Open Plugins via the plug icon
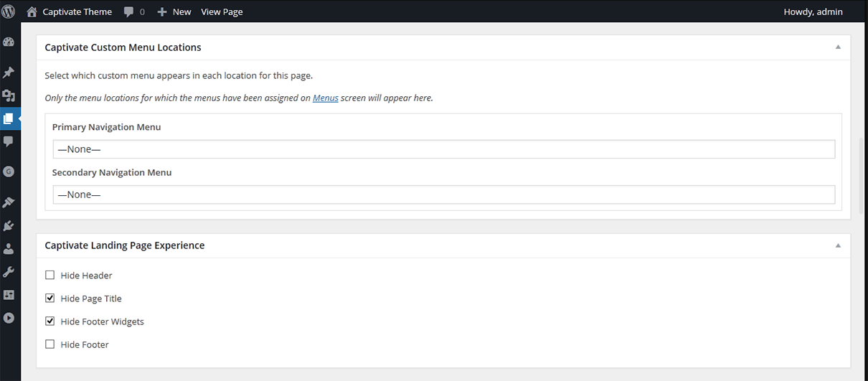Screen dimensions: 868x381 pos(9,226)
